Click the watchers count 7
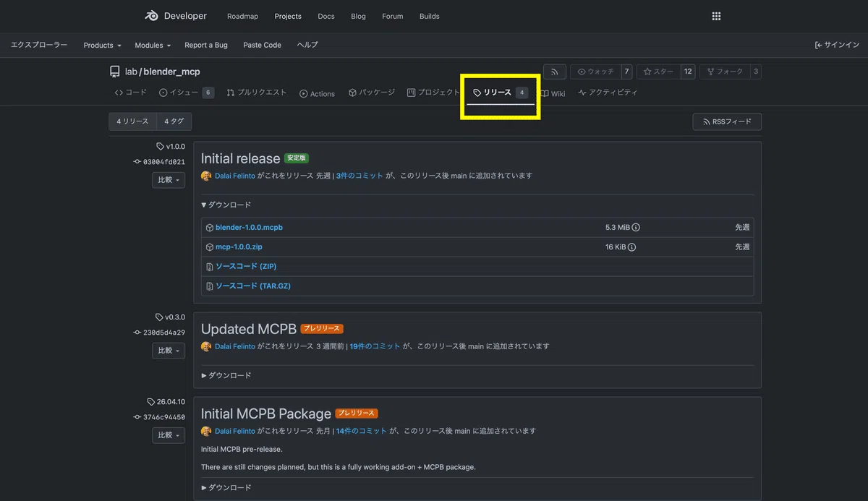 click(626, 72)
